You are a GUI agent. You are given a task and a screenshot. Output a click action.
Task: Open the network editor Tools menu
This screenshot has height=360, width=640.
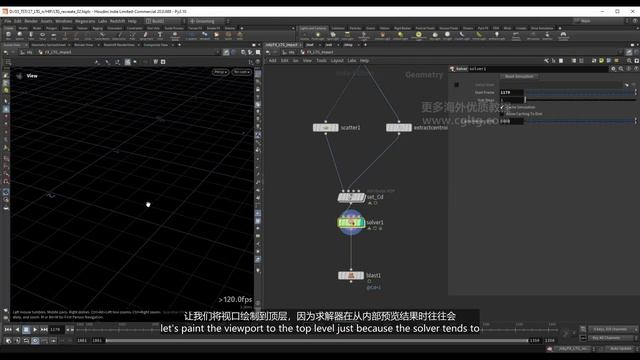coord(321,60)
